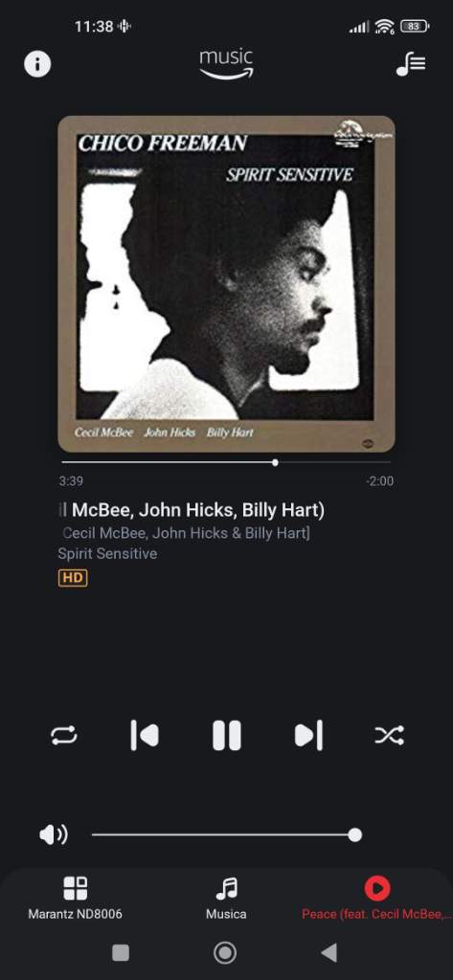The width and height of the screenshot is (453, 980).
Task: Click the volume slider handle
Action: pyautogui.click(x=354, y=835)
